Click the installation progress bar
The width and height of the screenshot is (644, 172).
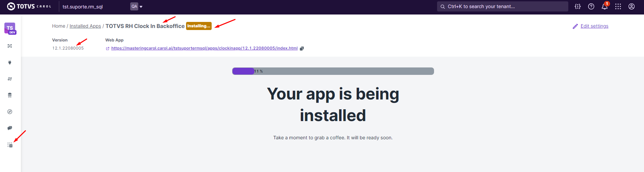point(333,71)
